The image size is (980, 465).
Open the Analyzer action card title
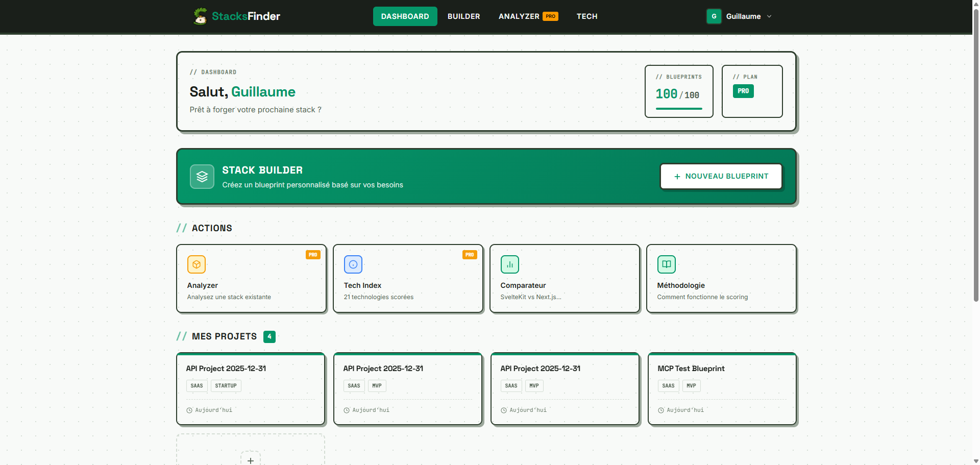(x=203, y=285)
